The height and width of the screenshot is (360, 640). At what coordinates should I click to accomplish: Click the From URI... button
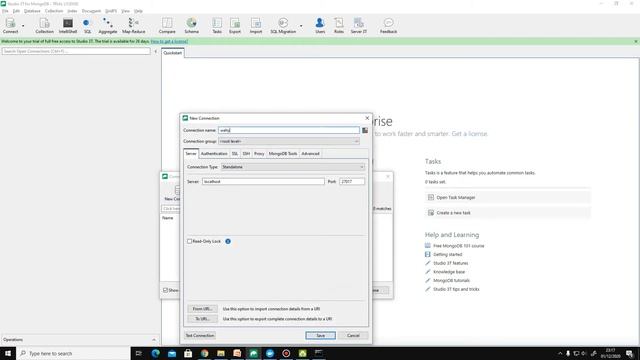click(x=202, y=309)
